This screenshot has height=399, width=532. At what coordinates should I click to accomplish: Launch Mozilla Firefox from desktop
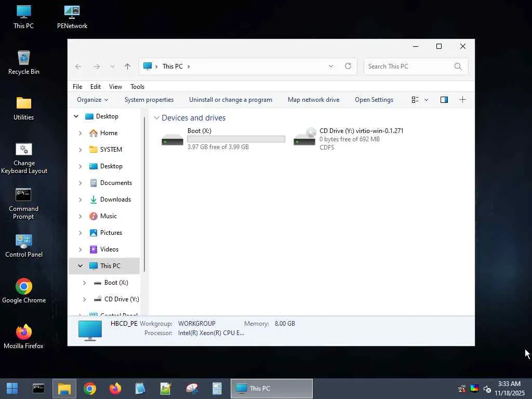(x=24, y=337)
